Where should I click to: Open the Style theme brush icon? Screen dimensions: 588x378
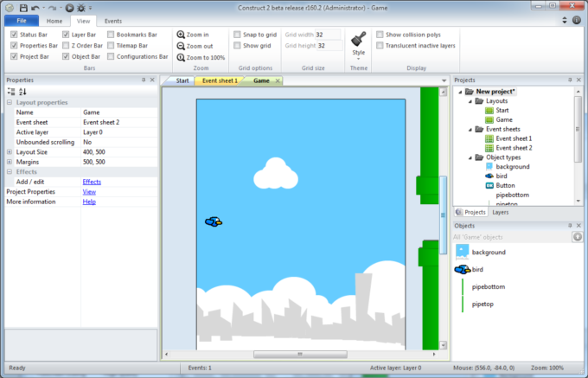pos(359,39)
